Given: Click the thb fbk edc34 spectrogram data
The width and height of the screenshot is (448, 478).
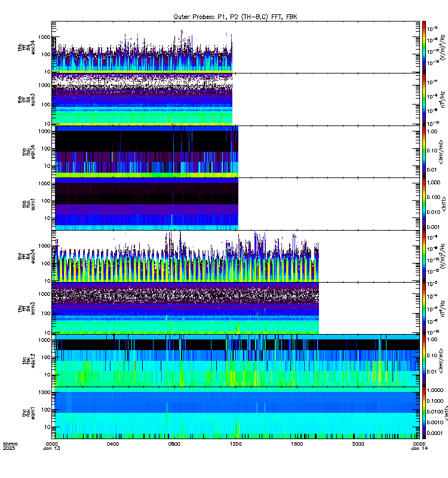Looking at the screenshot, I should click(x=146, y=152).
